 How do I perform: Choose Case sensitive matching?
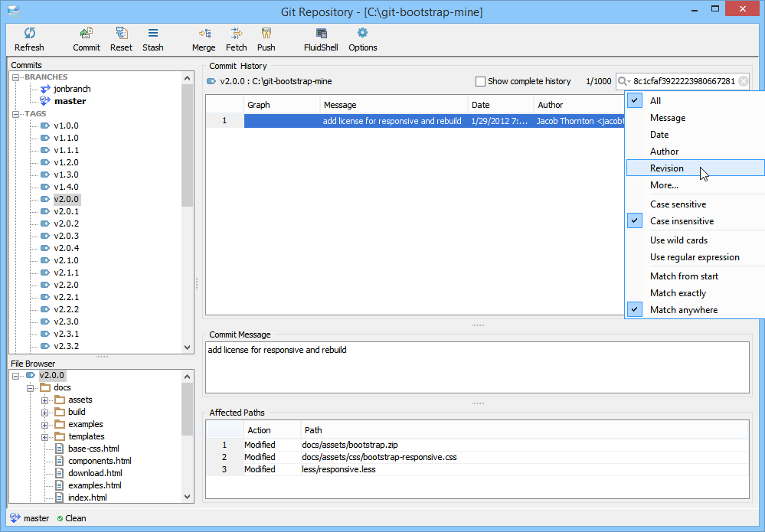[695, 204]
